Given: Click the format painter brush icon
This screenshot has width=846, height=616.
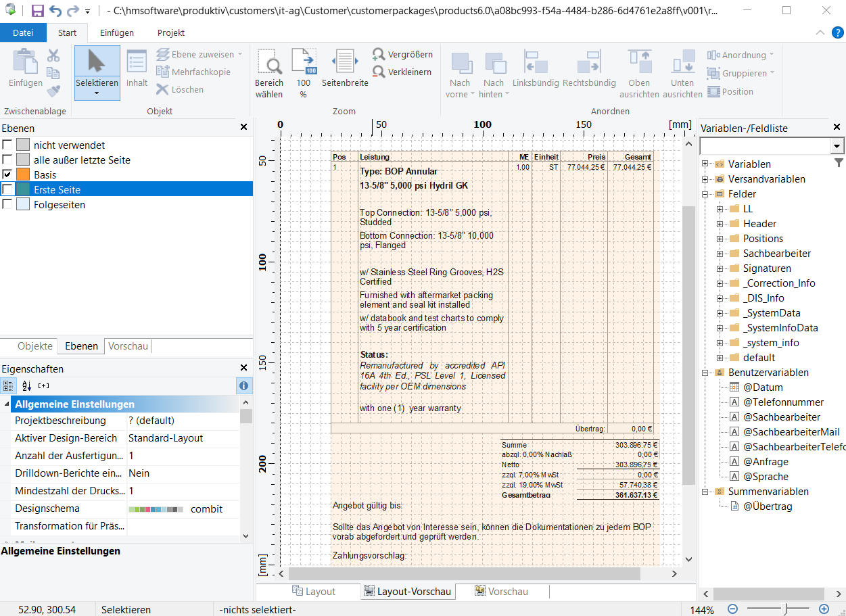Looking at the screenshot, I should click(x=53, y=91).
